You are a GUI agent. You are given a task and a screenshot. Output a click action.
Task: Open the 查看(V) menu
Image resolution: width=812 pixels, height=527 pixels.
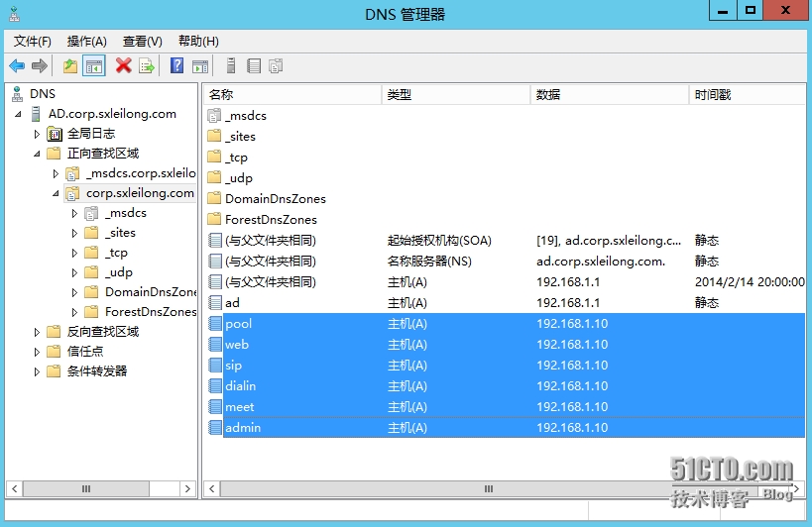tap(143, 42)
